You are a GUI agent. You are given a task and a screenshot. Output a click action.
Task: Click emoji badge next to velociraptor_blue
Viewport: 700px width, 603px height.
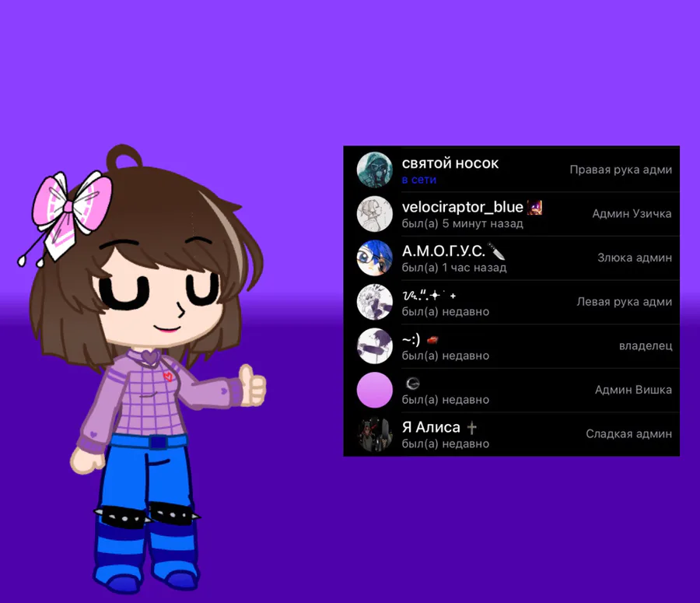(x=534, y=207)
